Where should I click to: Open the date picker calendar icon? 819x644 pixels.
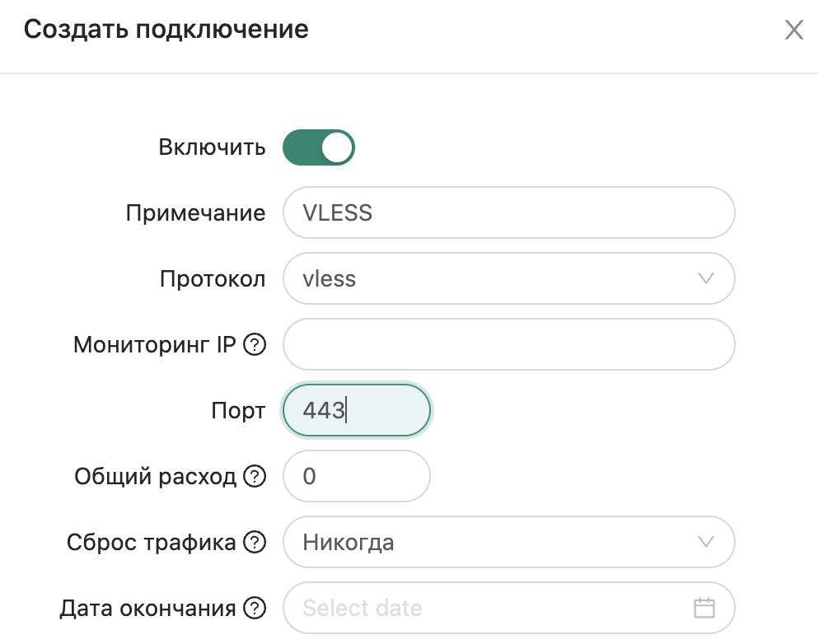point(705,608)
